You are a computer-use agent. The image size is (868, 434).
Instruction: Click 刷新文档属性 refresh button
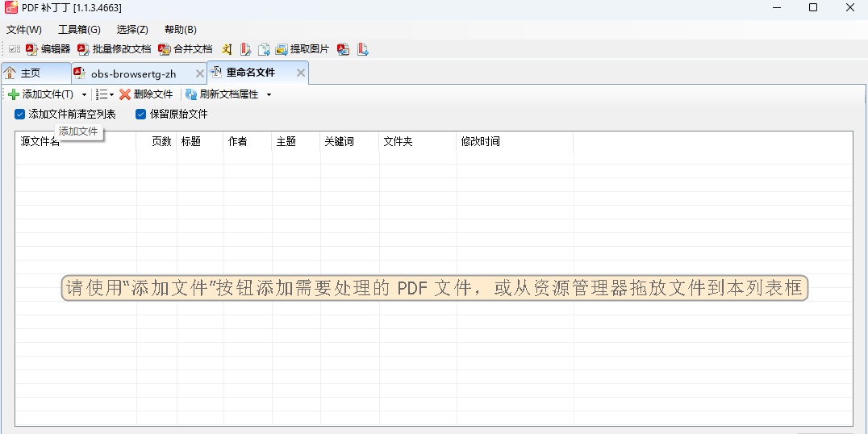222,94
